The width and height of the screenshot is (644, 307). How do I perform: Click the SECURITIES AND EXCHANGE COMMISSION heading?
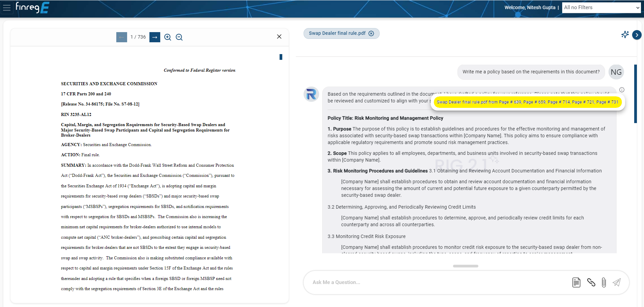pyautogui.click(x=109, y=84)
